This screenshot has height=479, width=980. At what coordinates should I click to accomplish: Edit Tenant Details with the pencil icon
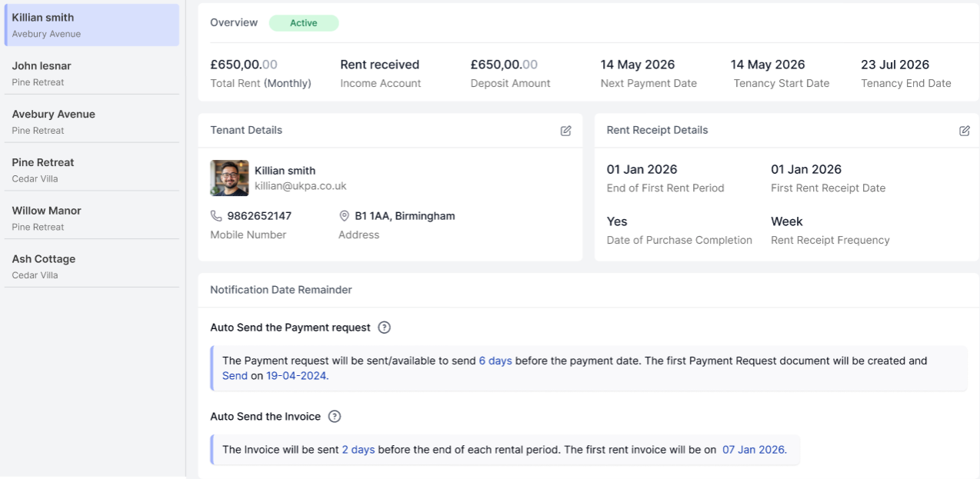(x=566, y=131)
